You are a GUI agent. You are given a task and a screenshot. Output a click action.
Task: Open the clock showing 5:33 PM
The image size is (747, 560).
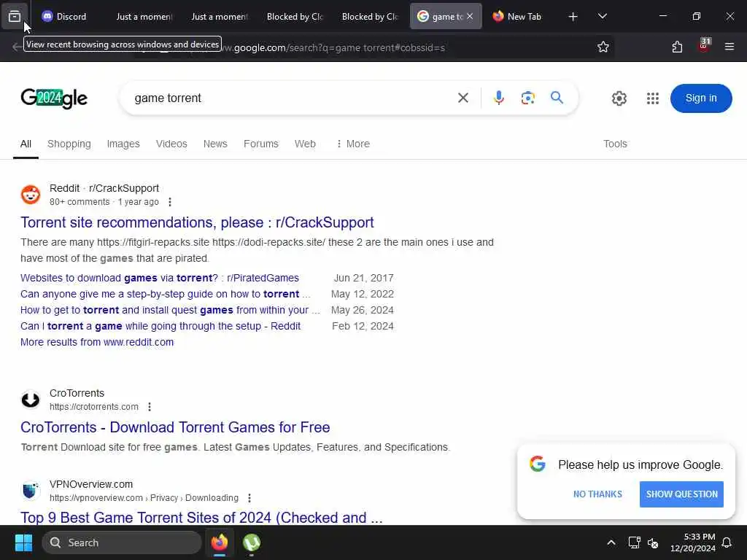tap(693, 542)
